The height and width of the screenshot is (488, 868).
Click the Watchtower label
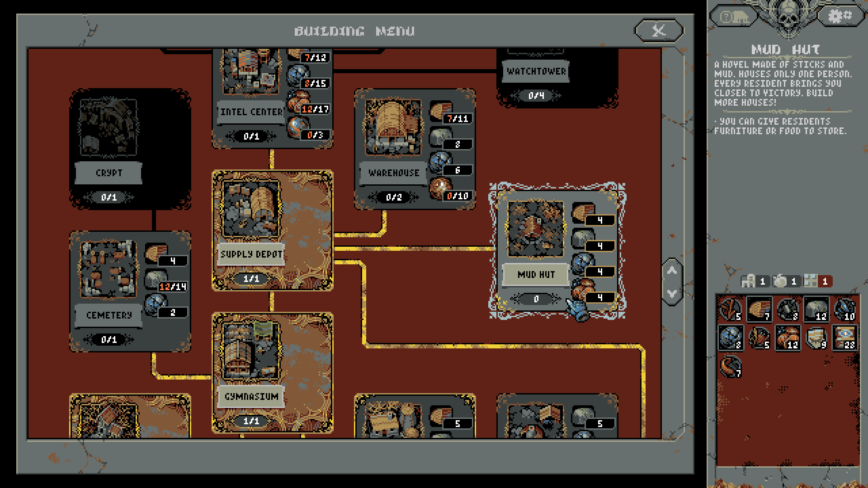(x=536, y=71)
